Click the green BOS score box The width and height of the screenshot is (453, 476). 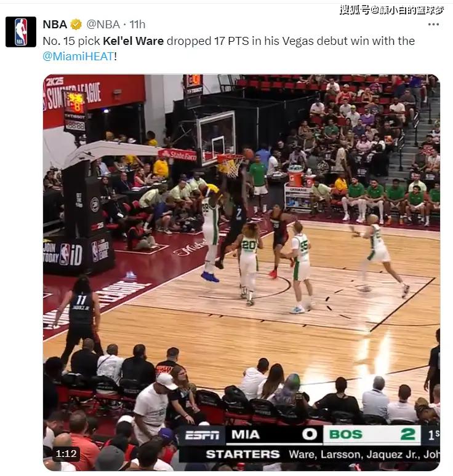click(372, 435)
